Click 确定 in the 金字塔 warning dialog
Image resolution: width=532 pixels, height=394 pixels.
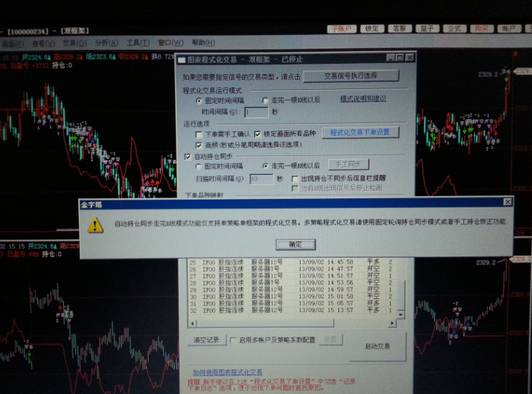[x=296, y=245]
